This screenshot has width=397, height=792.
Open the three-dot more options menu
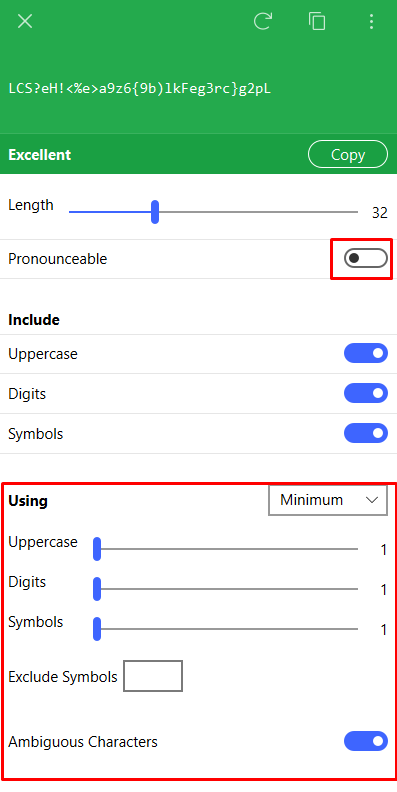(x=371, y=21)
